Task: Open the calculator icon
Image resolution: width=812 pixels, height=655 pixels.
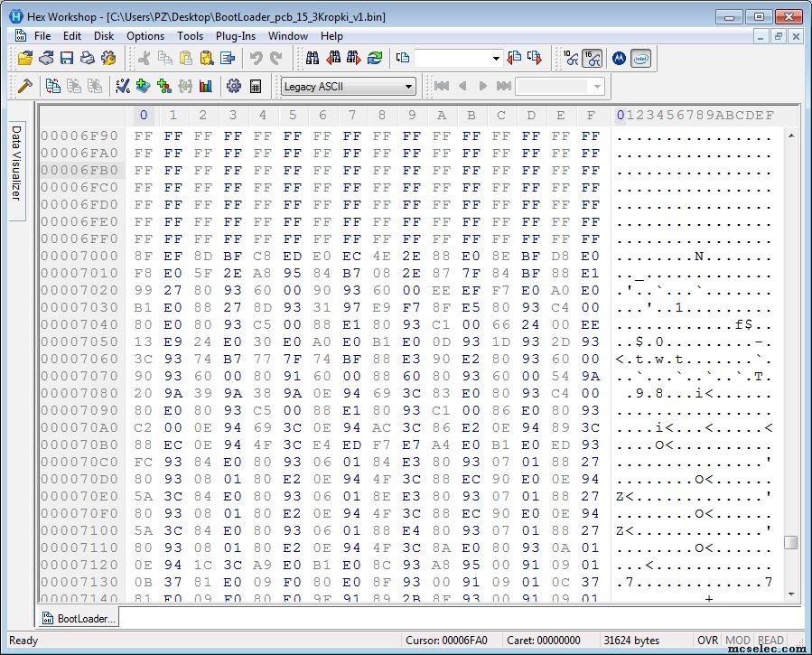Action: point(256,86)
